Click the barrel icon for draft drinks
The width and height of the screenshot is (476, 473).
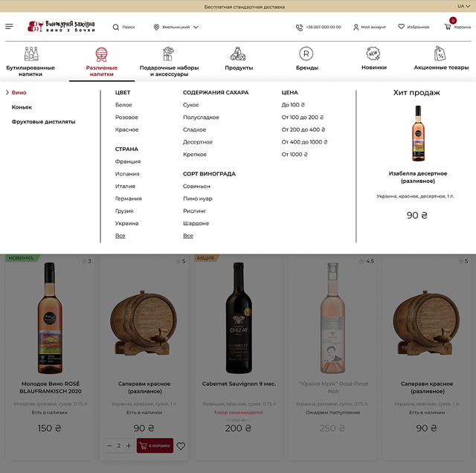coord(101,54)
